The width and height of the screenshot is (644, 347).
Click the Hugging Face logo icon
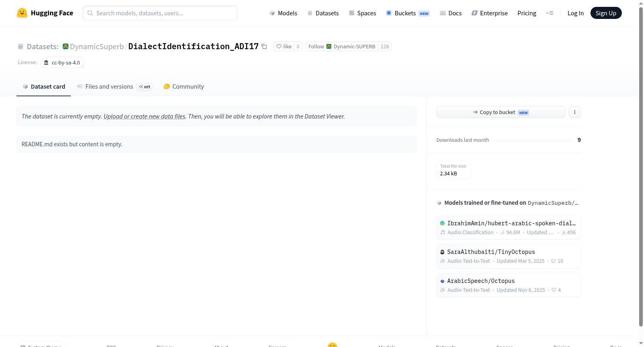pos(22,13)
